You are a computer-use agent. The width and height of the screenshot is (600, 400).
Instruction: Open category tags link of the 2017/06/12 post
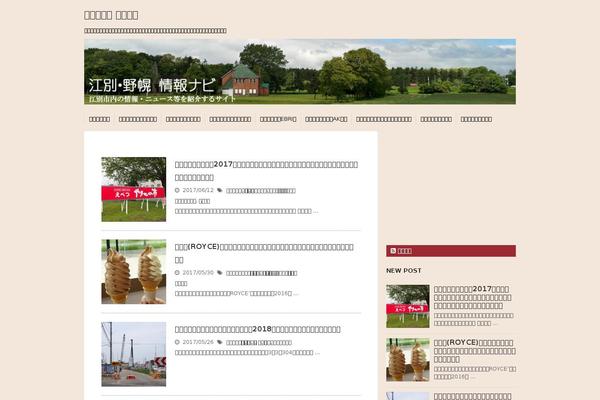pyautogui.click(x=261, y=191)
